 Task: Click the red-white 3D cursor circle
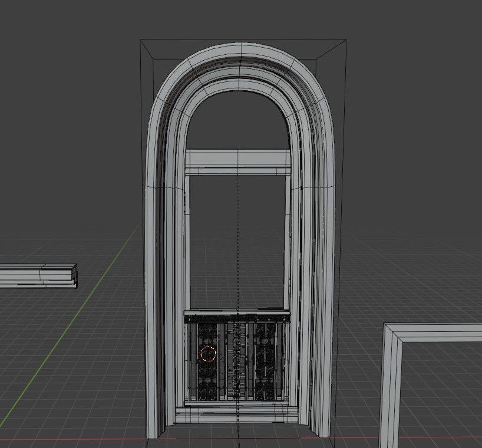(x=208, y=354)
